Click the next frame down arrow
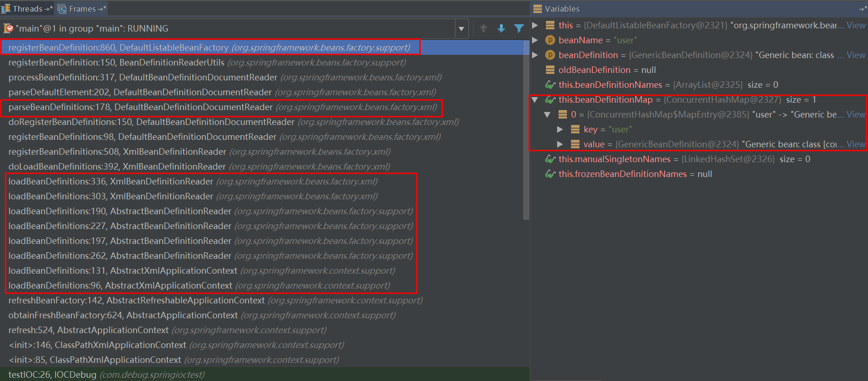The height and width of the screenshot is (381, 868). (501, 28)
